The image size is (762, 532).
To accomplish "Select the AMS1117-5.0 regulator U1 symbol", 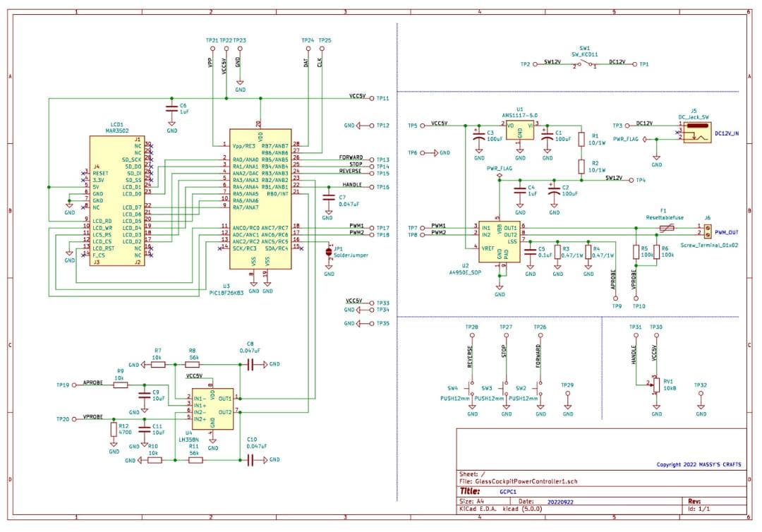I will (520, 132).
